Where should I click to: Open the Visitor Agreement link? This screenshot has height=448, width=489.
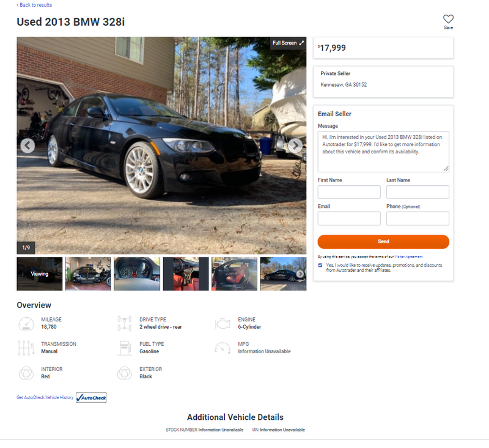coord(408,257)
